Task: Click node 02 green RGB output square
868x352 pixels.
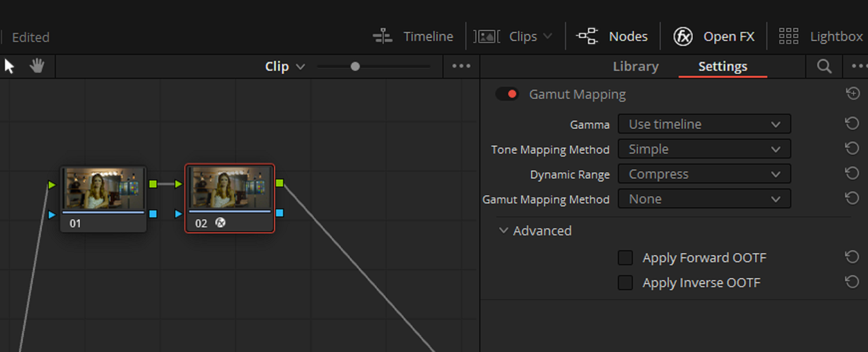Action: coord(279,183)
